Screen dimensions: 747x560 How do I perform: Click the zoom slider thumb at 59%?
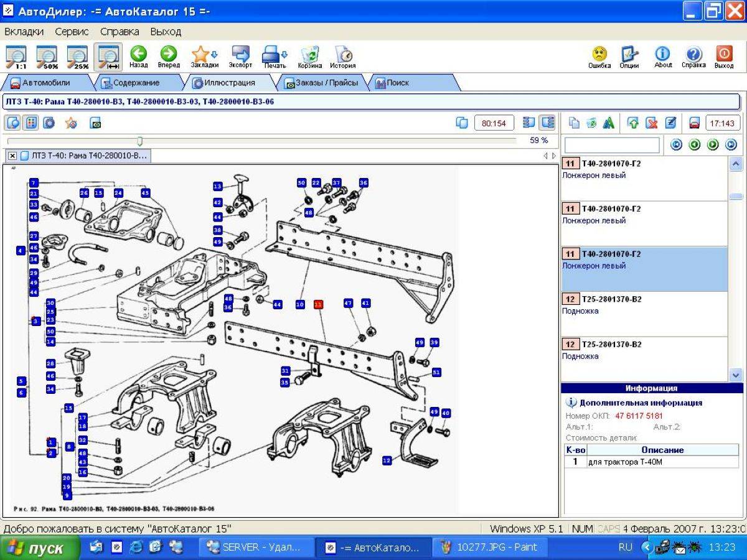[x=139, y=141]
